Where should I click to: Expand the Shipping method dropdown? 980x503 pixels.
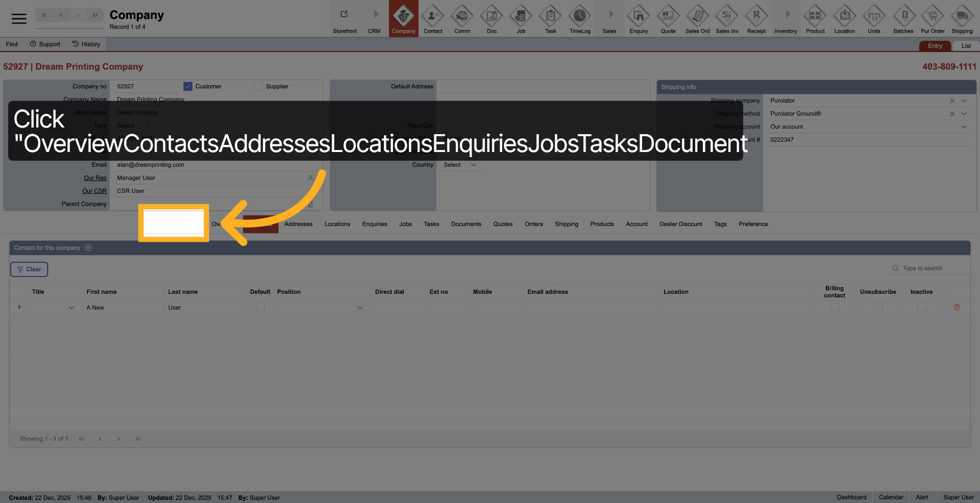[964, 113]
